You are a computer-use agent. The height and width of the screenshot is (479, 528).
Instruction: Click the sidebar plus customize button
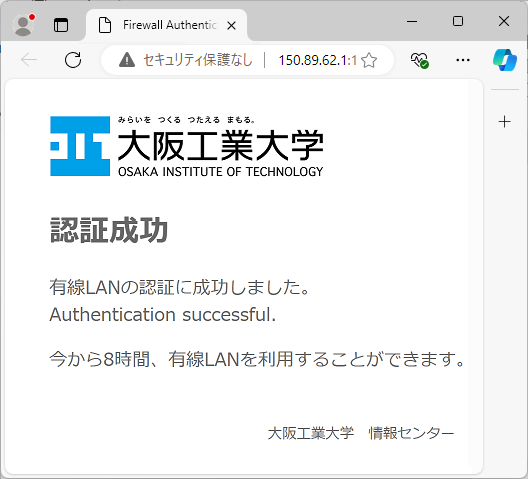(x=504, y=122)
